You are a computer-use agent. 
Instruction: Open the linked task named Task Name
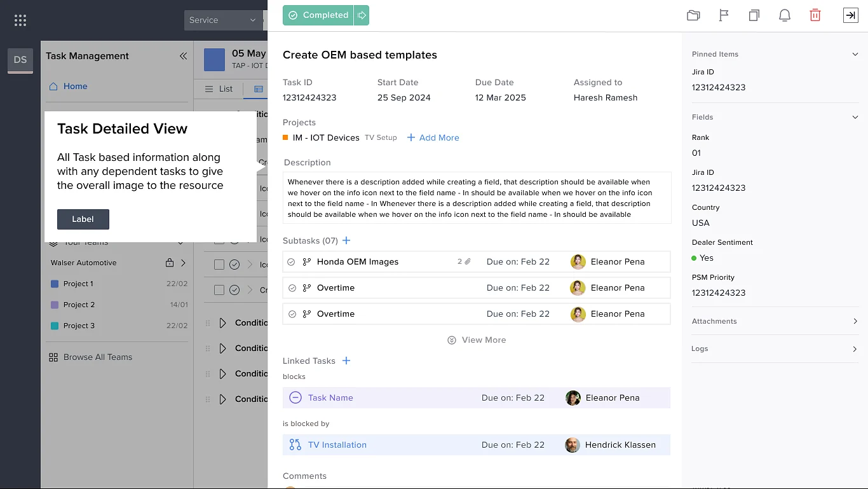[330, 398]
